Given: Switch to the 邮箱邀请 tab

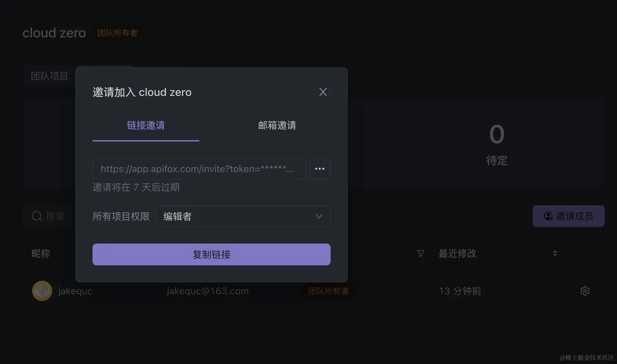Looking at the screenshot, I should 277,125.
